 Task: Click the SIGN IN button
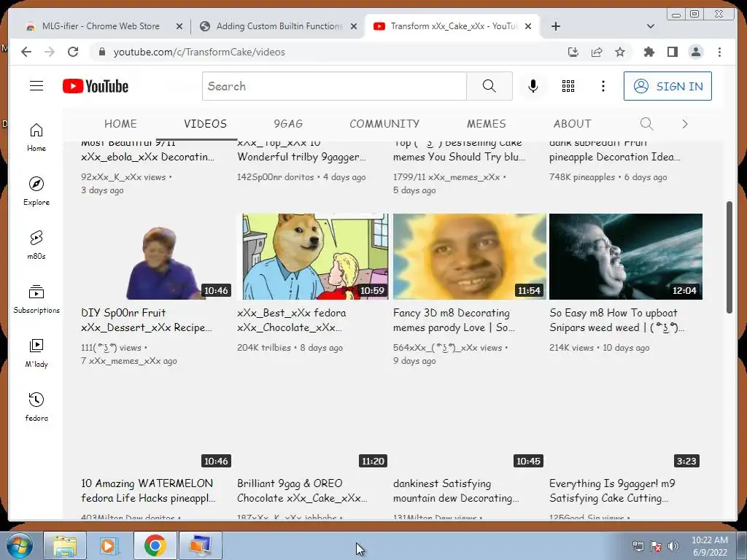(667, 86)
